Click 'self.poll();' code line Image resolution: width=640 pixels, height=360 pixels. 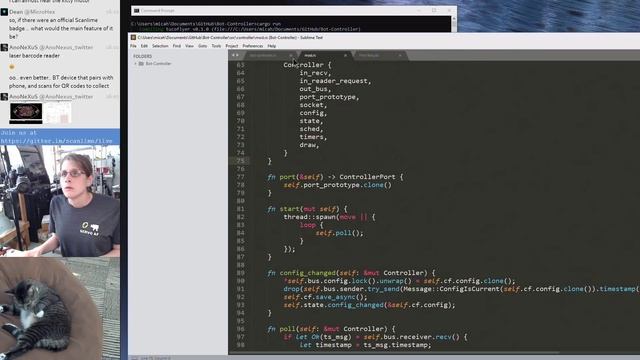(339, 233)
